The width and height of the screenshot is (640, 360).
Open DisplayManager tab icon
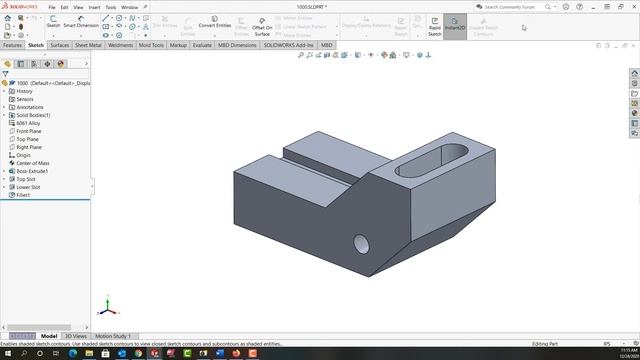click(61, 64)
